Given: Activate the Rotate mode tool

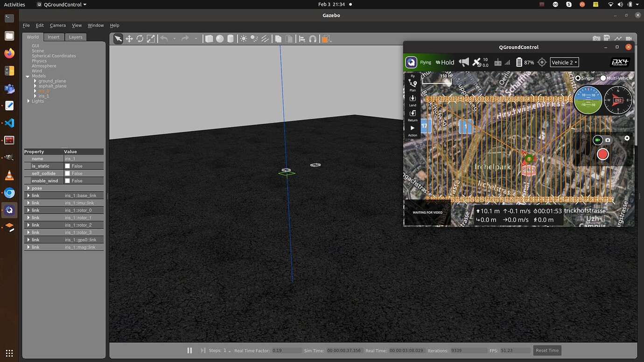Looking at the screenshot, I should pos(140,39).
